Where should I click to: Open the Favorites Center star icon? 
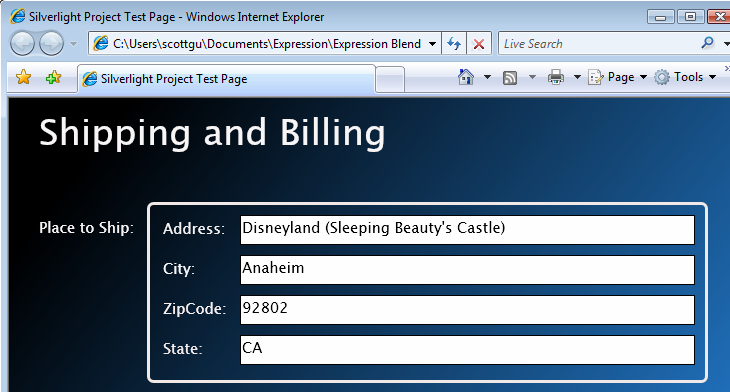[x=23, y=77]
